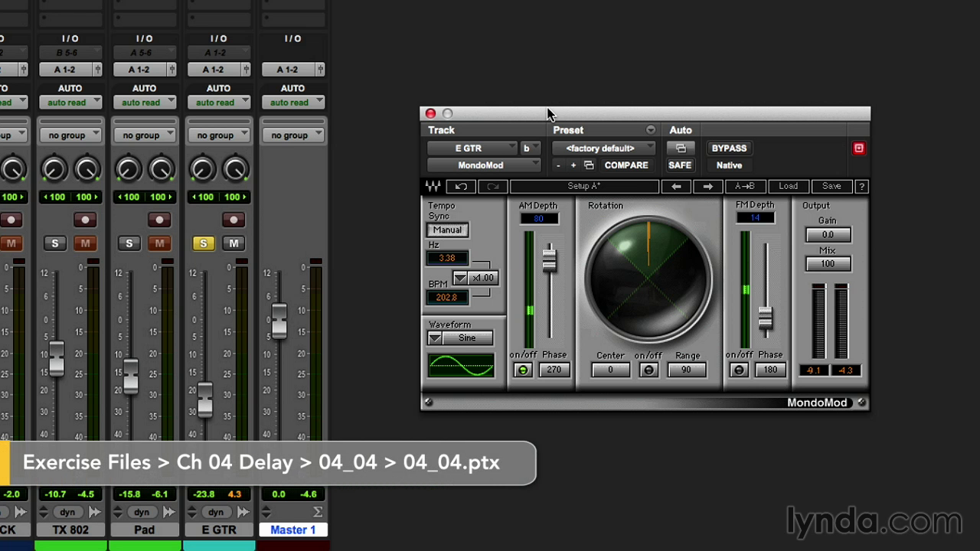Enable automation SAFE button
This screenshot has height=551, width=980.
[680, 165]
